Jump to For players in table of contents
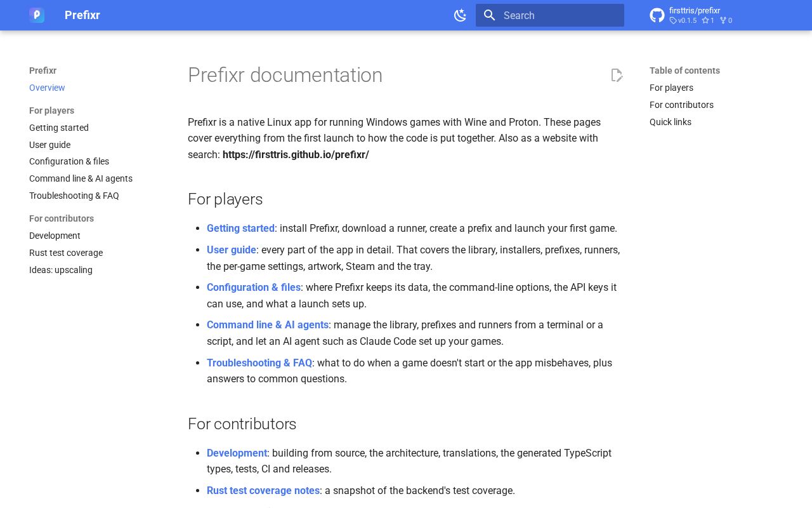Screen dimensions: 812x508 (x=671, y=88)
